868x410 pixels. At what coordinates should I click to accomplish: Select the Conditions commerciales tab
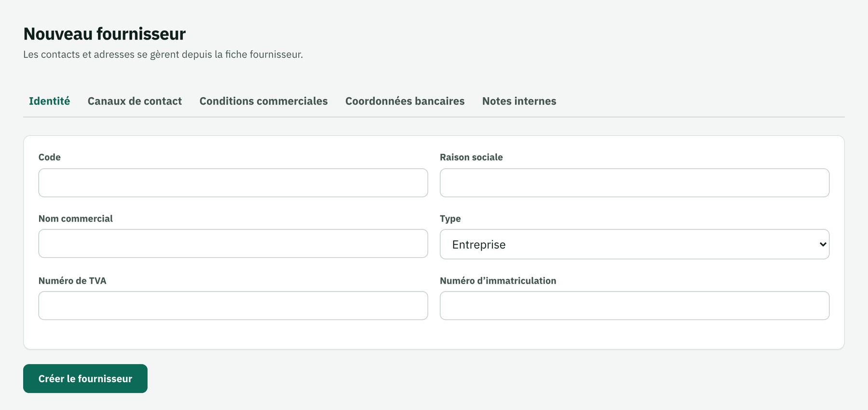263,101
